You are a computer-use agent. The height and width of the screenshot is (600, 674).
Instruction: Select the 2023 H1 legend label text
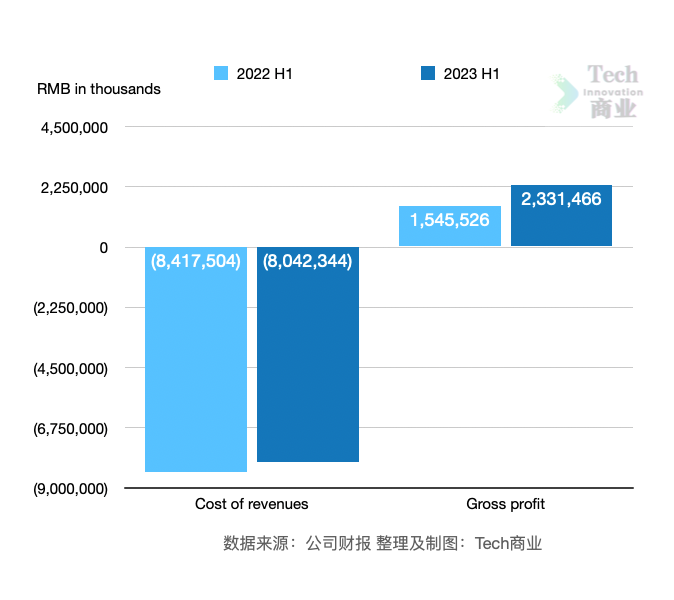pos(471,74)
